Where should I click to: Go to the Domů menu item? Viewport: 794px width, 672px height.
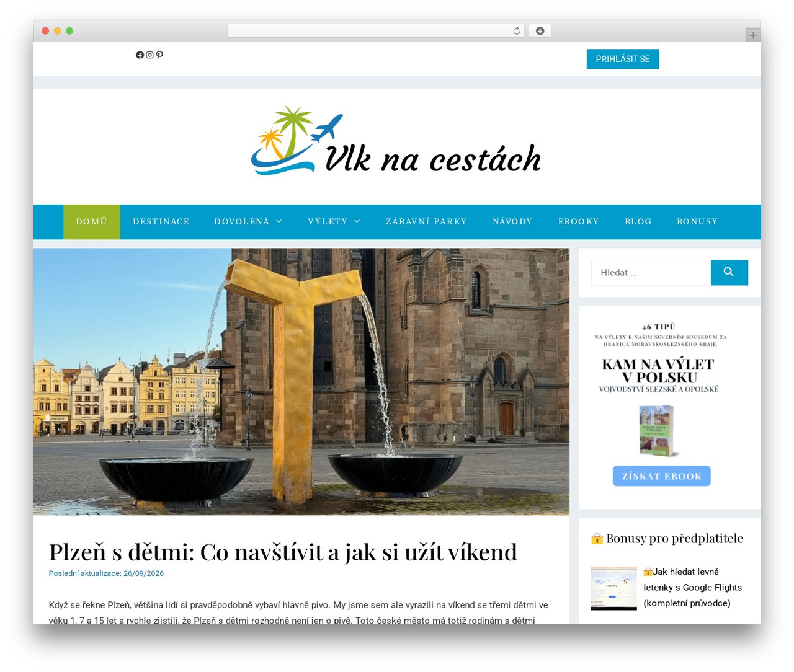tap(92, 221)
